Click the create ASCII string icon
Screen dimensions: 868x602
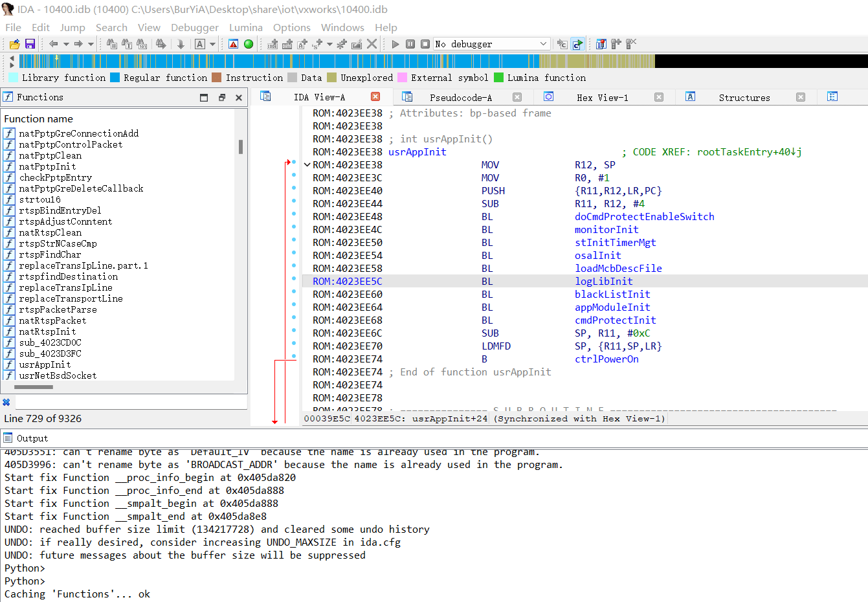[302, 44]
